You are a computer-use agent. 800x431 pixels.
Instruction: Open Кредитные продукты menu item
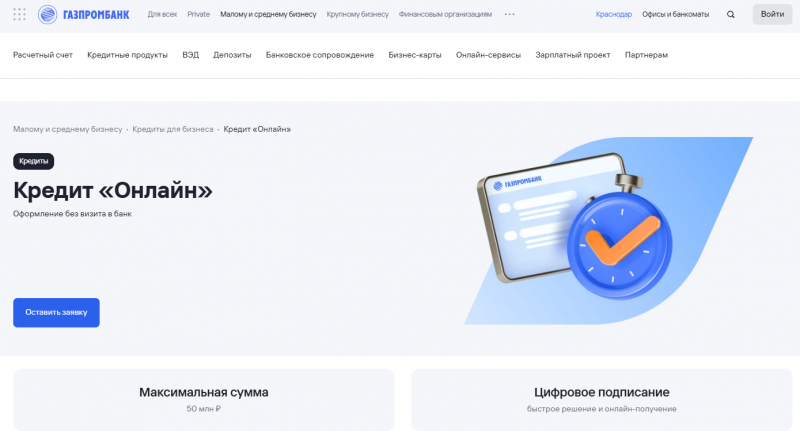pyautogui.click(x=128, y=55)
